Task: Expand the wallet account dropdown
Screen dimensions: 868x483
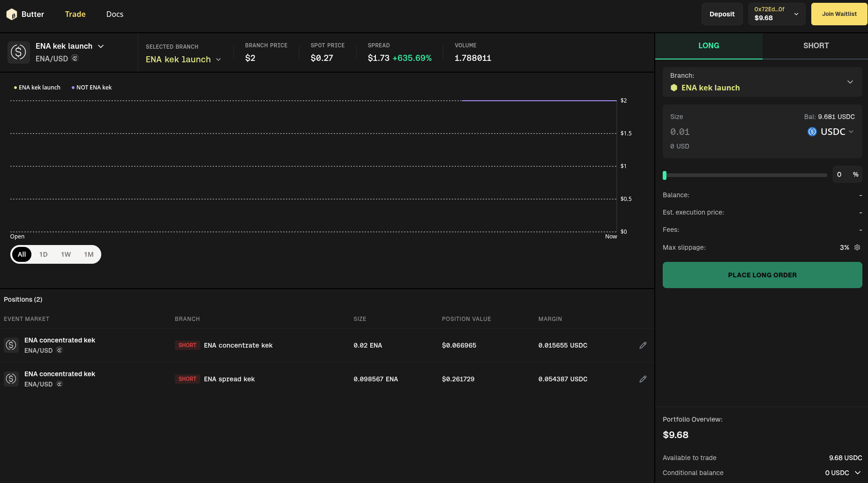Action: tap(777, 14)
